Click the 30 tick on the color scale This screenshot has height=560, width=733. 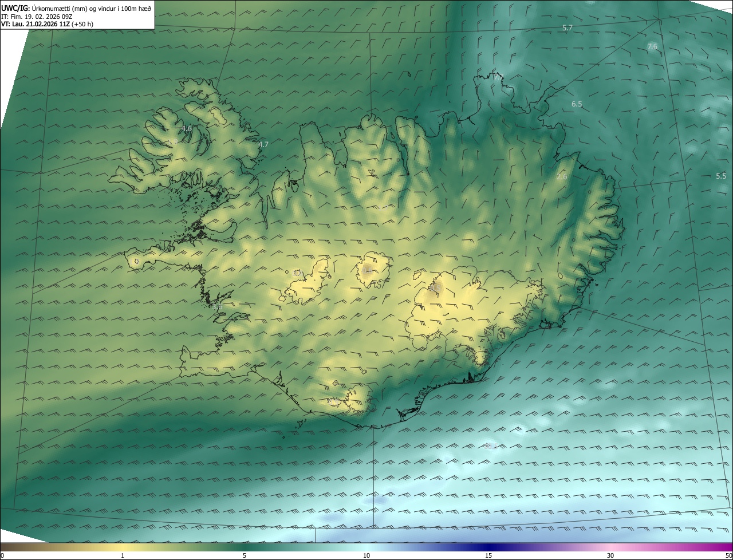point(610,555)
